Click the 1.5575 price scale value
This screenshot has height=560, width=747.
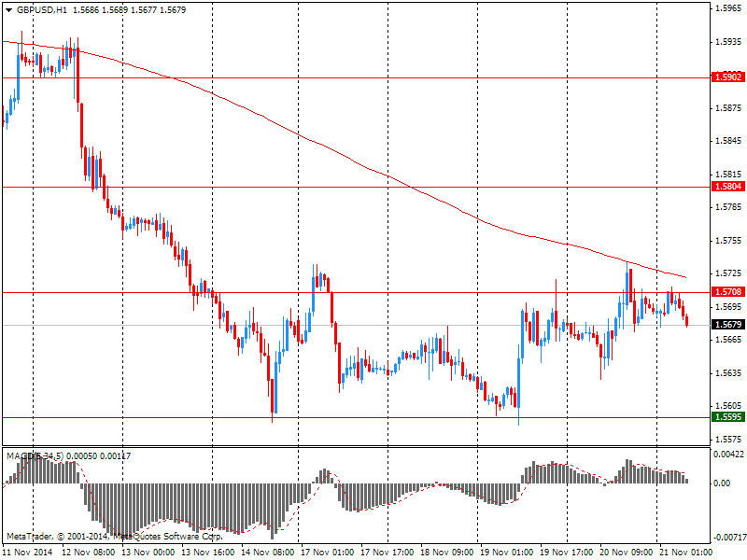[728, 439]
